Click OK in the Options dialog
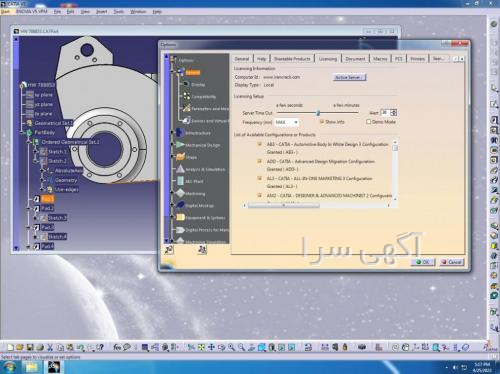Image resolution: width=500 pixels, height=374 pixels. coord(423,262)
